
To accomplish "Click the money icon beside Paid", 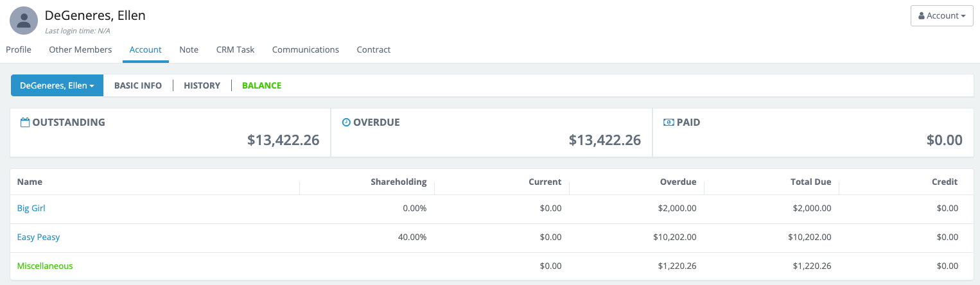I will pos(669,122).
